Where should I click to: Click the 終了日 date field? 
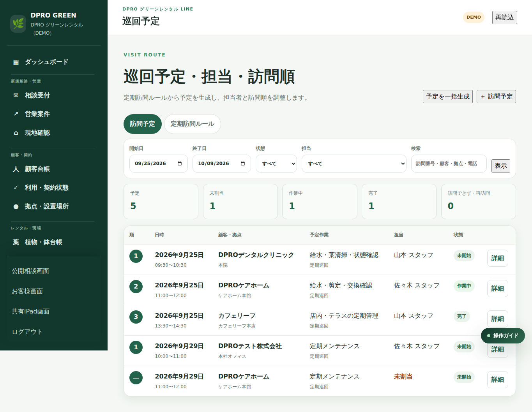point(222,164)
